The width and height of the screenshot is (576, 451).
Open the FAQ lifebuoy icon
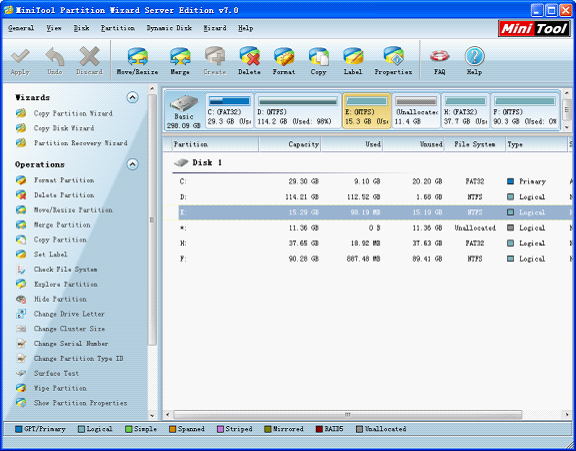[x=440, y=56]
